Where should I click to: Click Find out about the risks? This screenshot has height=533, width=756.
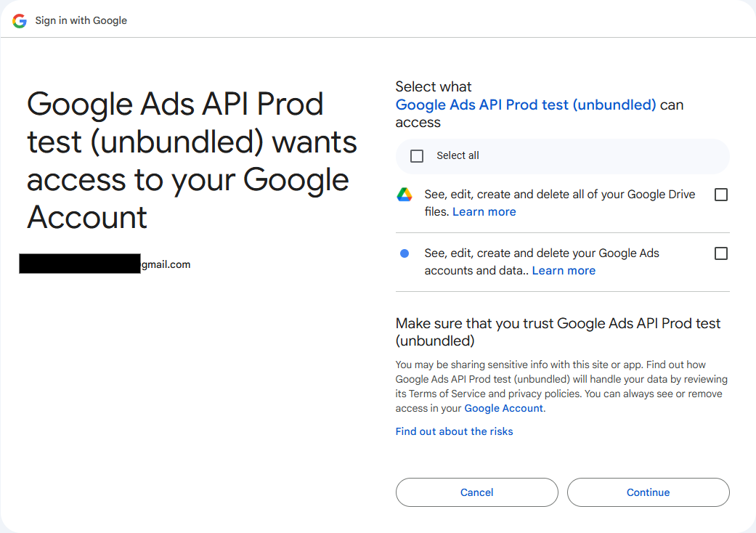[454, 431]
